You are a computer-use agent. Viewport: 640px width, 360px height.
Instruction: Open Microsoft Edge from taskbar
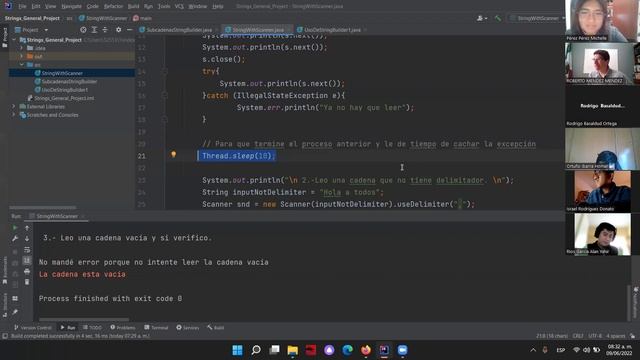click(x=347, y=350)
